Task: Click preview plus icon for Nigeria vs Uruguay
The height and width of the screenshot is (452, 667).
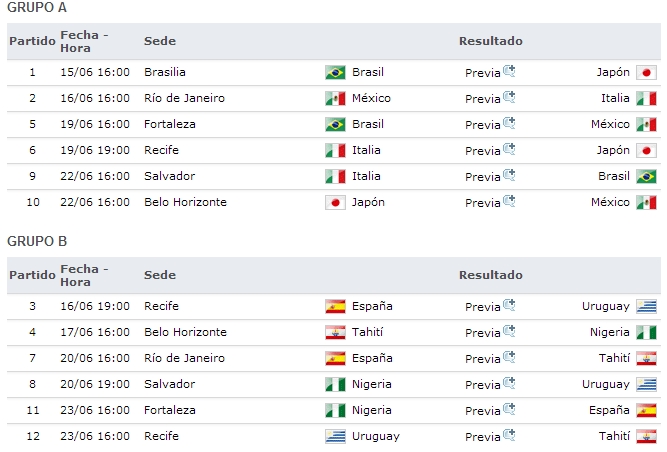Action: coord(509,383)
